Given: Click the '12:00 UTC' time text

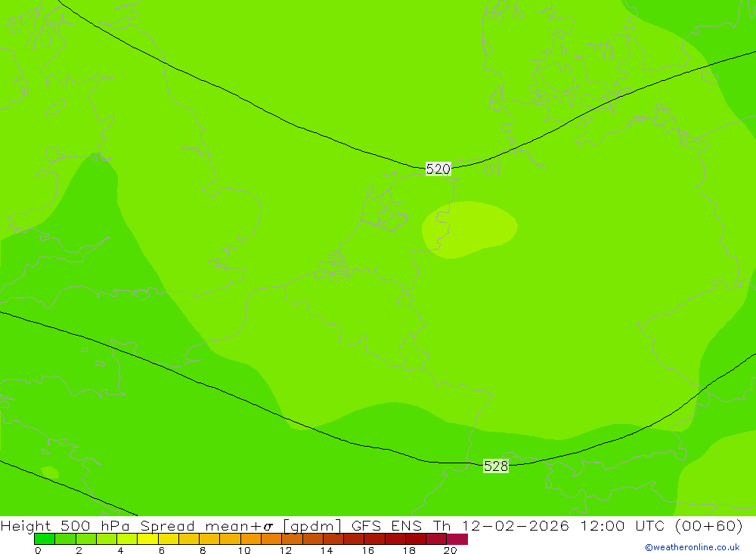Looking at the screenshot, I should [x=624, y=525].
